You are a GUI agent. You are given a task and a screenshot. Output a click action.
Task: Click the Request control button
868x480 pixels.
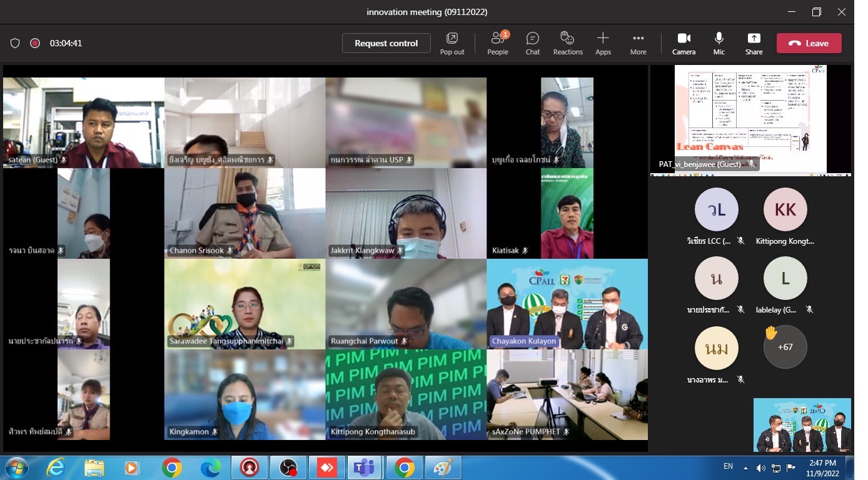click(386, 43)
